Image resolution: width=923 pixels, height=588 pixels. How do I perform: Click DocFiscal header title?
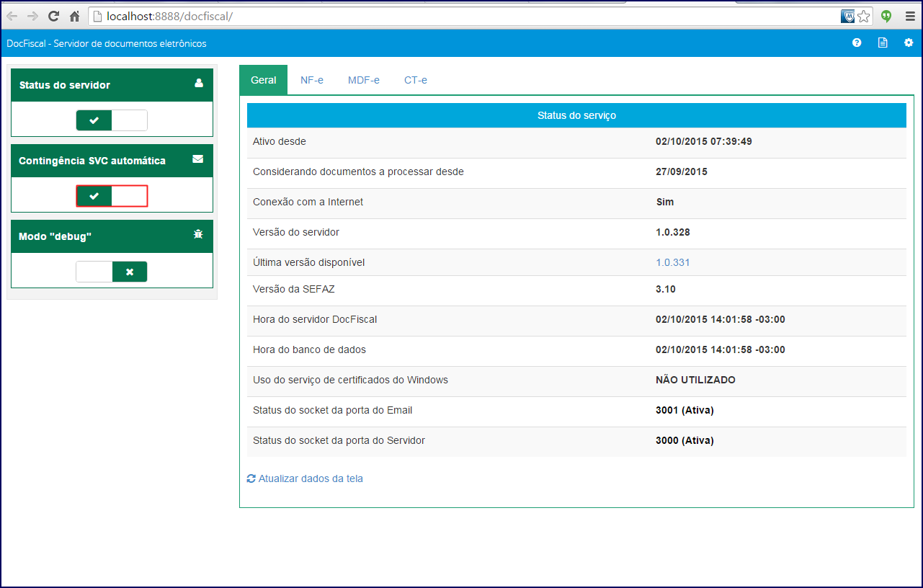(x=107, y=43)
